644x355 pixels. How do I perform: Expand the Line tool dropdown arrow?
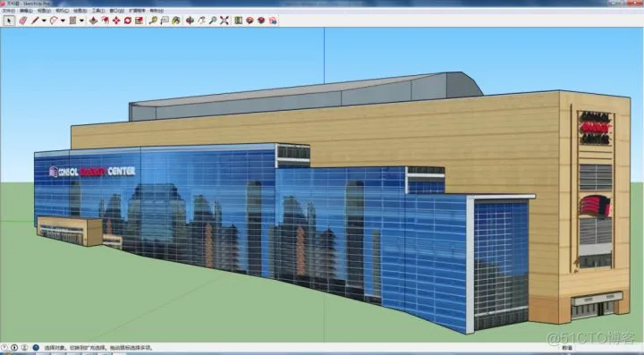point(44,21)
